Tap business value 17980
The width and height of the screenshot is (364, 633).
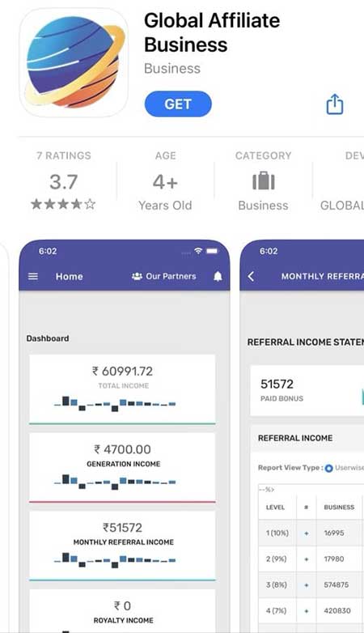(x=334, y=559)
